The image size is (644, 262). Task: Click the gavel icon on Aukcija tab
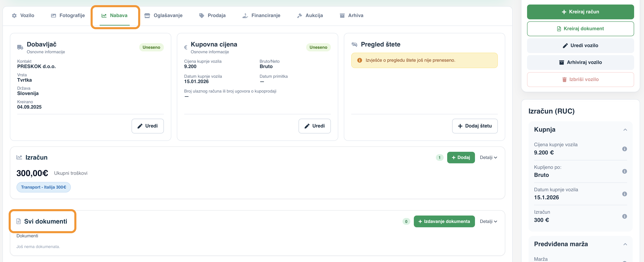point(300,15)
